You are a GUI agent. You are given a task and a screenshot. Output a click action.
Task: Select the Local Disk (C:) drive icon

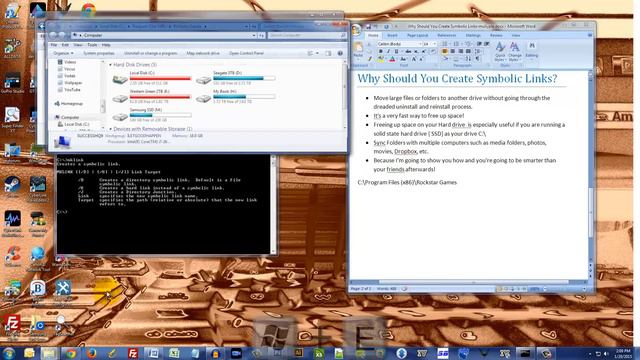point(120,80)
